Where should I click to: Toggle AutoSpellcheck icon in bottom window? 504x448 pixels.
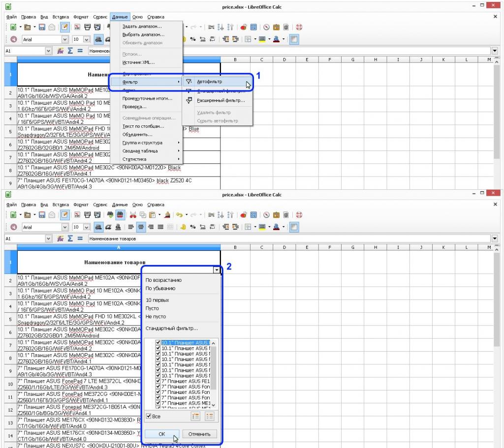click(x=120, y=215)
